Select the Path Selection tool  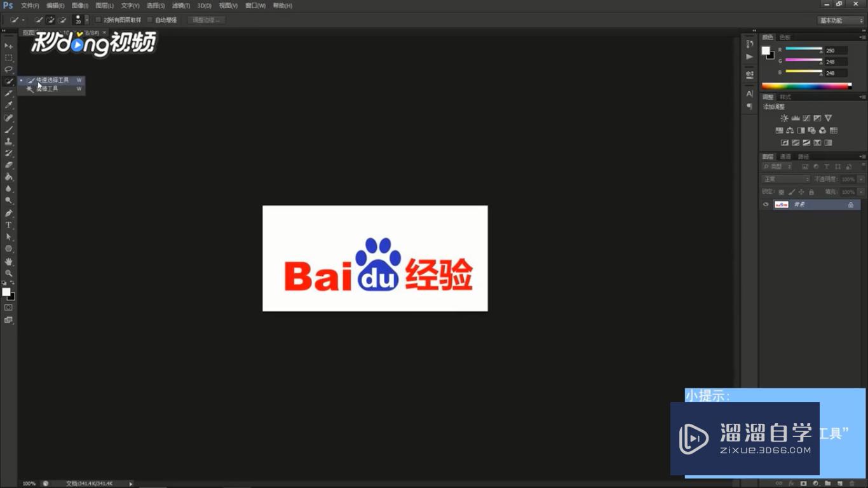[8, 237]
